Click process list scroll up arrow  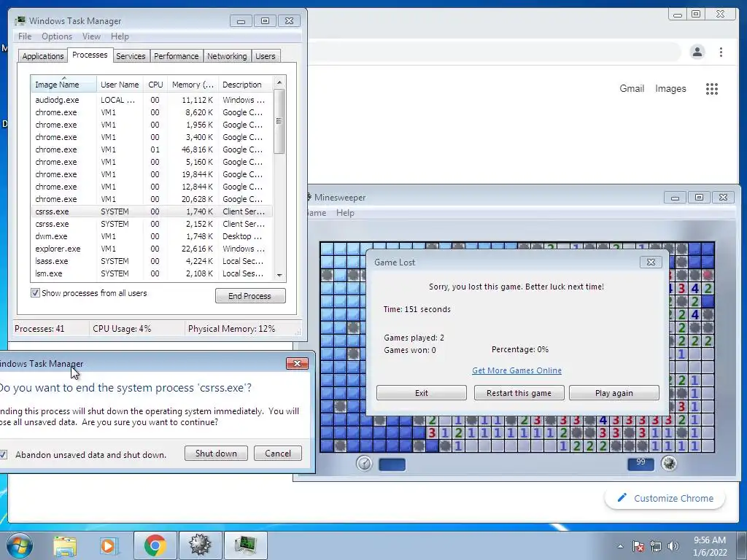coord(279,82)
